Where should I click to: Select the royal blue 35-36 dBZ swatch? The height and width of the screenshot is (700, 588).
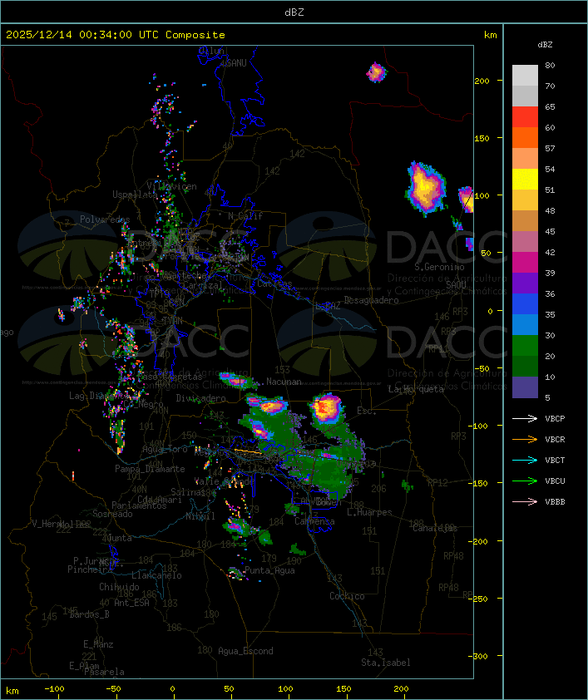tap(525, 303)
